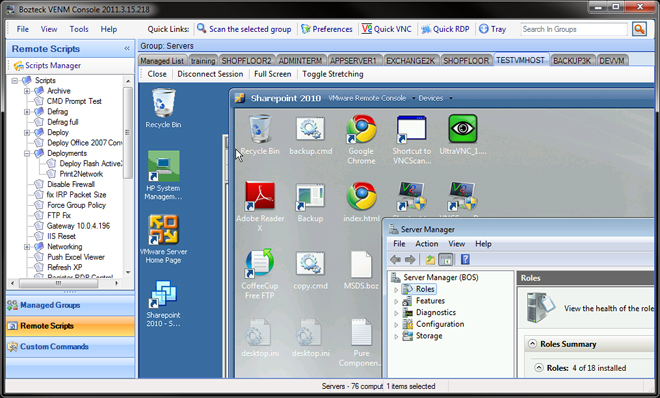Screen dimensions: 660x398
Task: Expand Diagnostics node in Server Manager
Action: (x=396, y=313)
